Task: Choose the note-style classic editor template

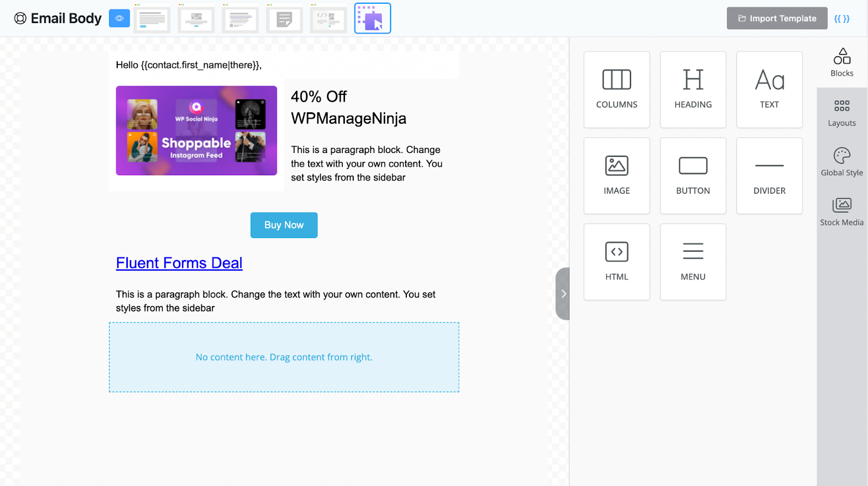Action: [284, 18]
